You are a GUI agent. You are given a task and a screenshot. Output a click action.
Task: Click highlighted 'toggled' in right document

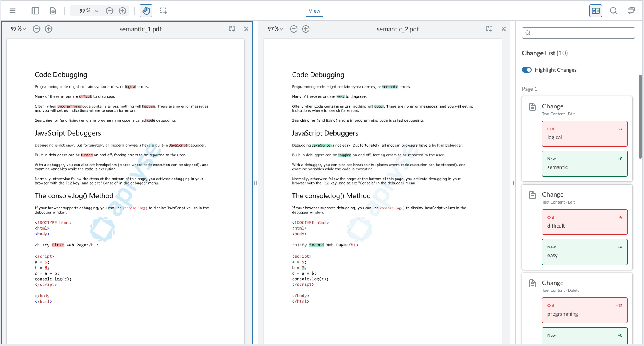(x=345, y=155)
